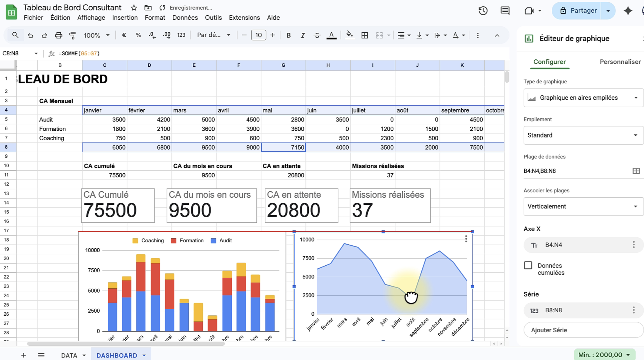Toggle italic formatting
Screen dimensions: 644x360
pos(303,35)
